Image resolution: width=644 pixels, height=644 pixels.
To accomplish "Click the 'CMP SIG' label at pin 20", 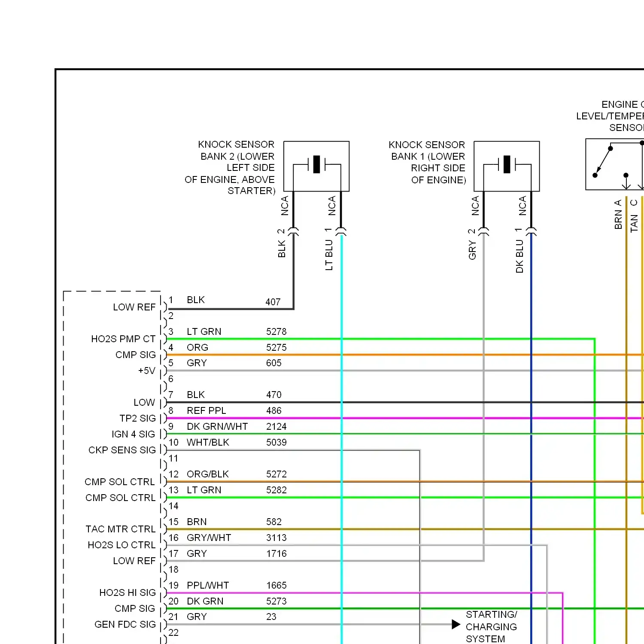I will (135, 609).
